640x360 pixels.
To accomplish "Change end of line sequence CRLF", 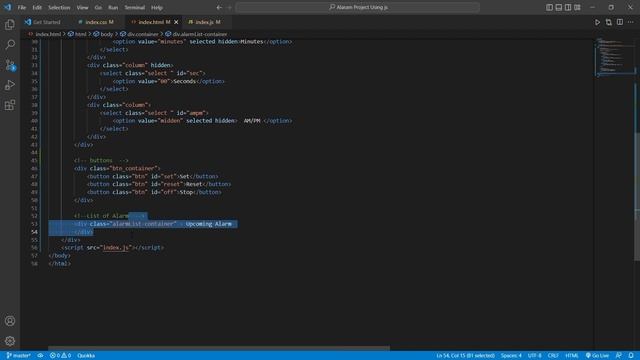I will coord(553,356).
